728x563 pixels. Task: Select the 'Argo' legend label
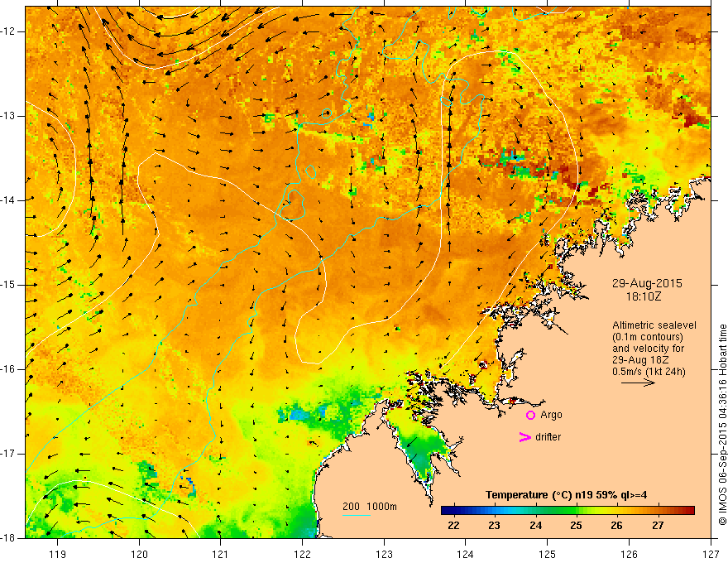pyautogui.click(x=551, y=415)
